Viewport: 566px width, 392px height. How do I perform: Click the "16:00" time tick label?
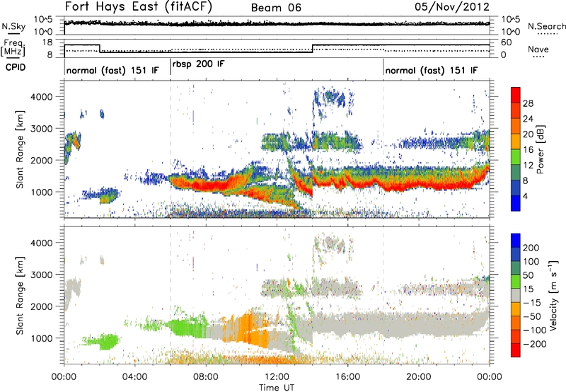[347, 377]
